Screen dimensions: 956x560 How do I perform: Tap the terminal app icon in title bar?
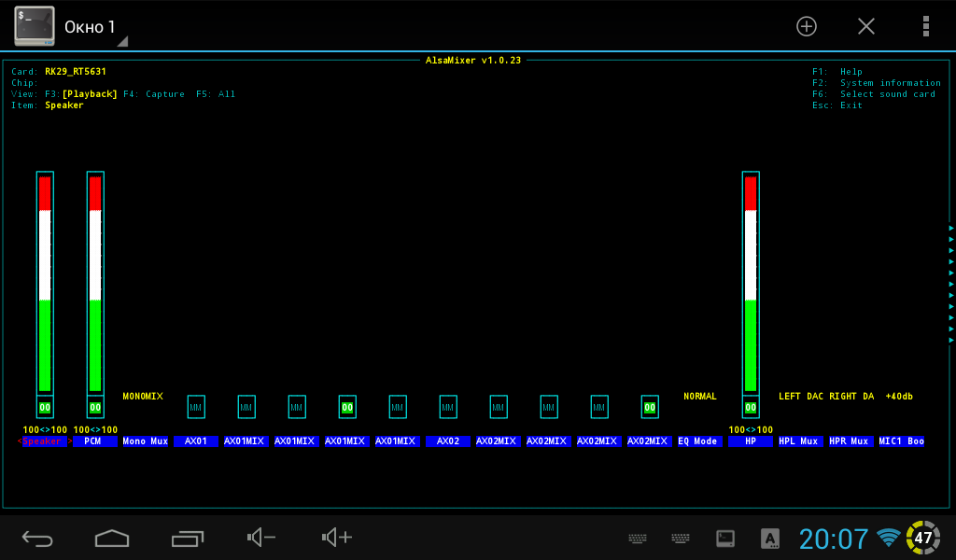point(34,26)
